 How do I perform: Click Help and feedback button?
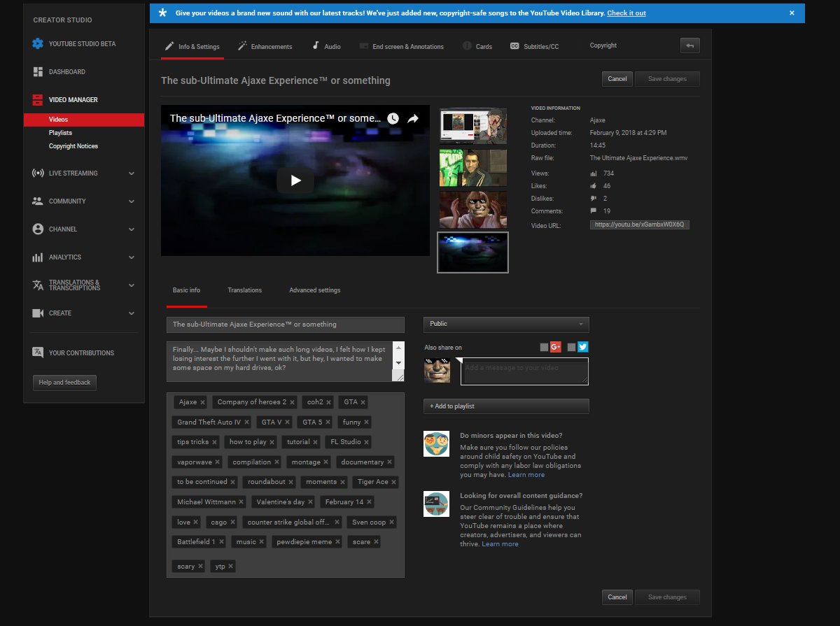pos(64,383)
